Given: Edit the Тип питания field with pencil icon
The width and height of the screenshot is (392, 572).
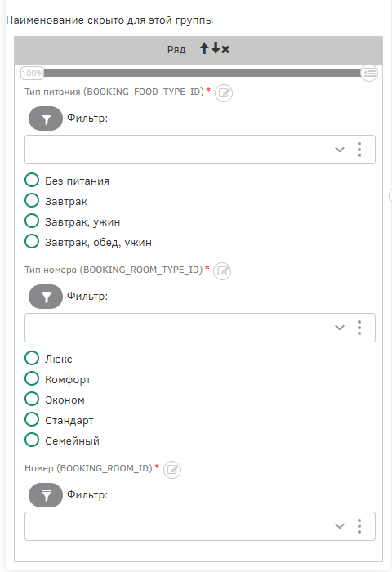Looking at the screenshot, I should tap(224, 93).
